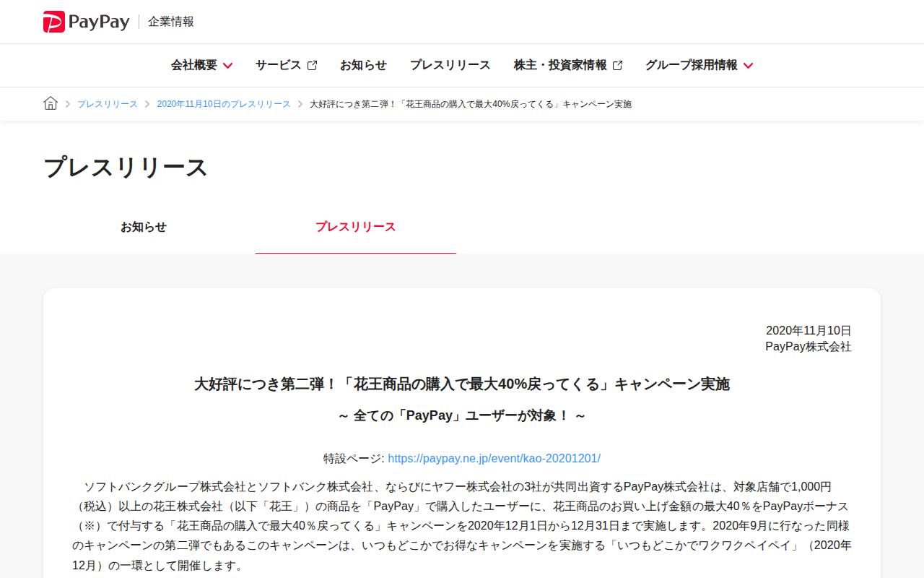Viewport: 924px width, 578px height.
Task: Open 会社概要 menu item
Action: (x=194, y=65)
